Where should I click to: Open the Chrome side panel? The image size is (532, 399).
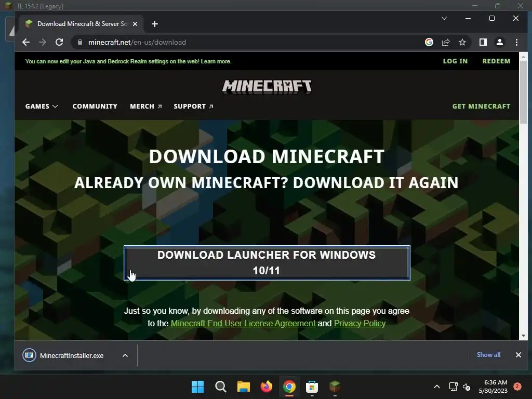click(x=483, y=42)
